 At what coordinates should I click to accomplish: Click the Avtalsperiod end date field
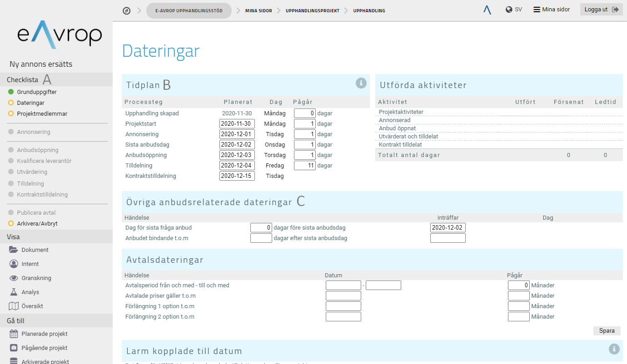point(383,285)
